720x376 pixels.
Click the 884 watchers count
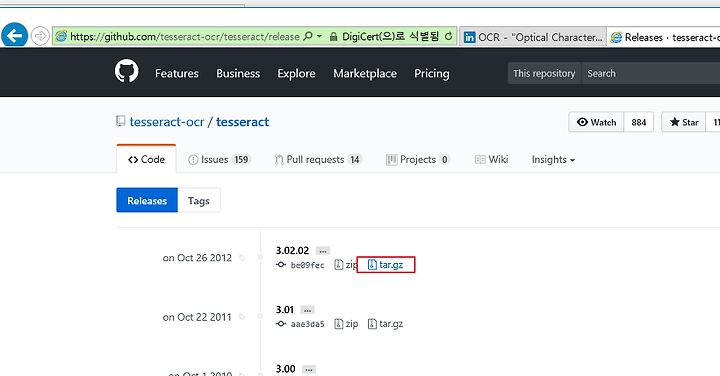point(639,122)
